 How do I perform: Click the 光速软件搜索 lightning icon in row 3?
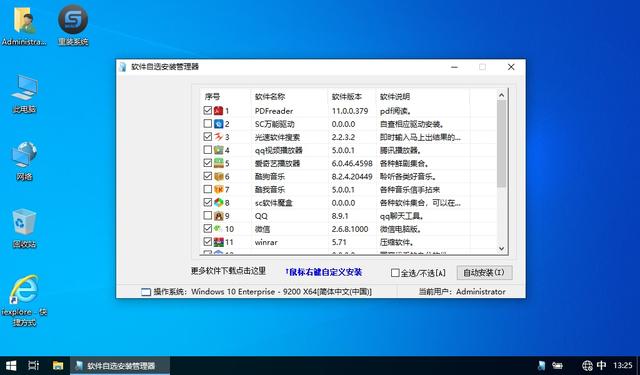click(x=219, y=137)
